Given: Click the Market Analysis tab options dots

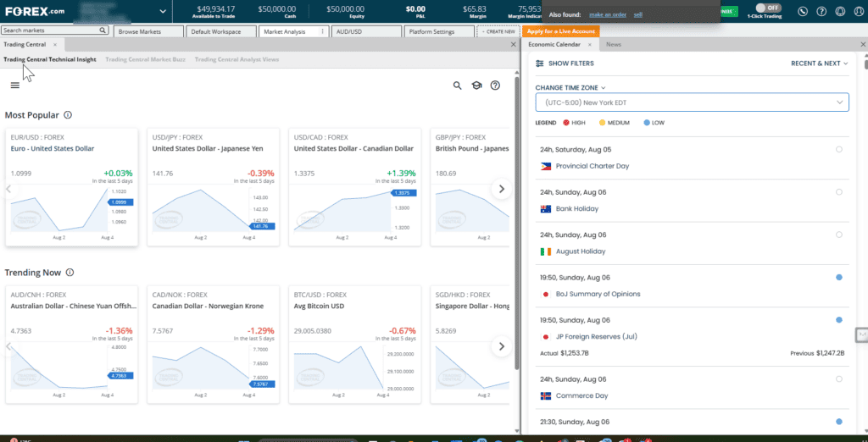Looking at the screenshot, I should [x=322, y=31].
